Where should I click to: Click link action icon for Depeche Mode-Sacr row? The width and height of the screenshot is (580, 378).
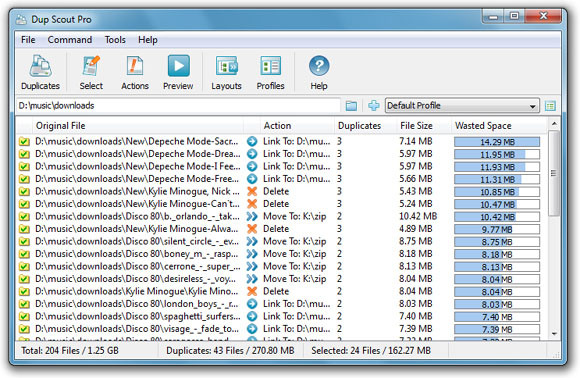click(252, 141)
